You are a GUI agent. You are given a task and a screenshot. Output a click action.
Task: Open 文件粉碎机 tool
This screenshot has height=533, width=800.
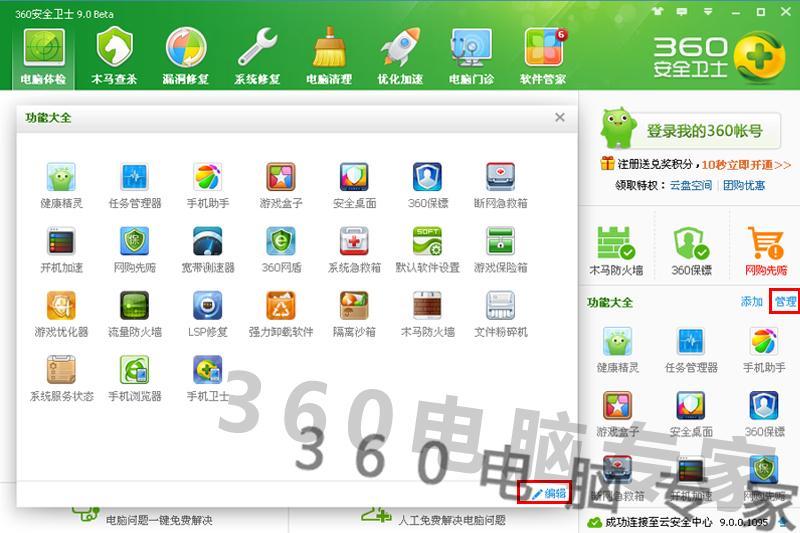point(501,314)
